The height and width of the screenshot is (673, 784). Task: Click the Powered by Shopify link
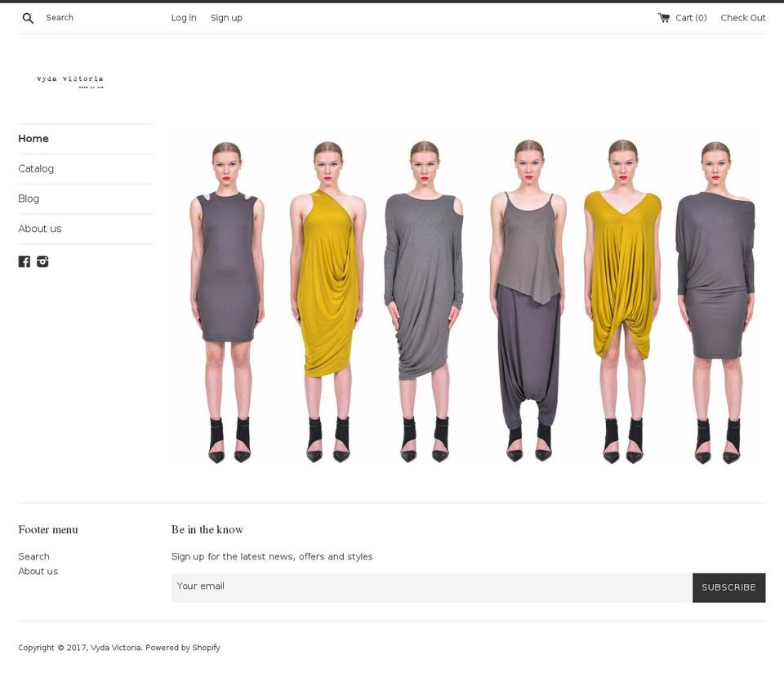coord(182,648)
